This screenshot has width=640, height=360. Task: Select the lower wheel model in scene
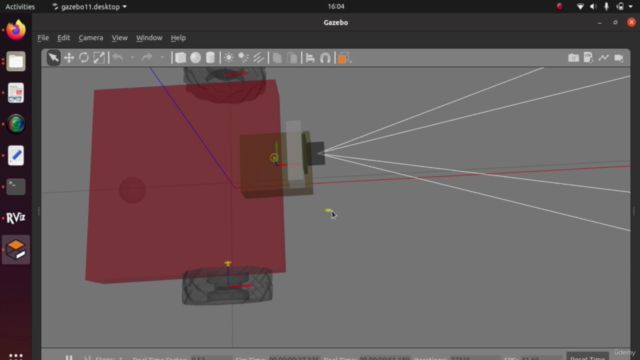[x=227, y=286]
